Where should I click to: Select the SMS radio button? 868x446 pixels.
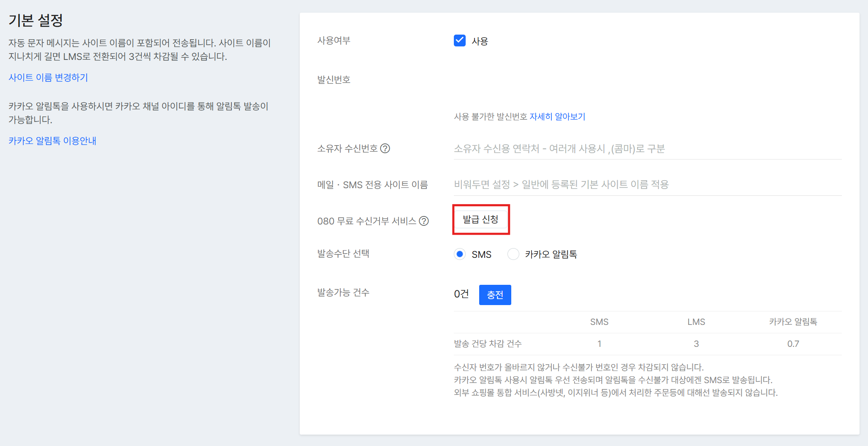coord(460,254)
